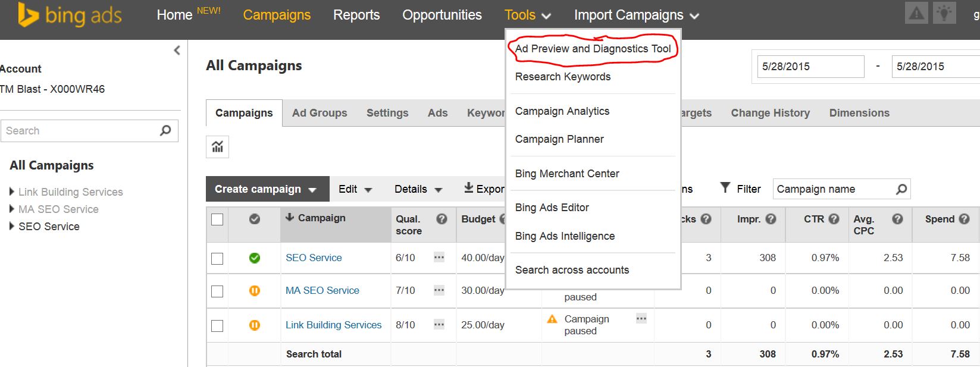Open Avg. CPC column help icon

pos(897,219)
